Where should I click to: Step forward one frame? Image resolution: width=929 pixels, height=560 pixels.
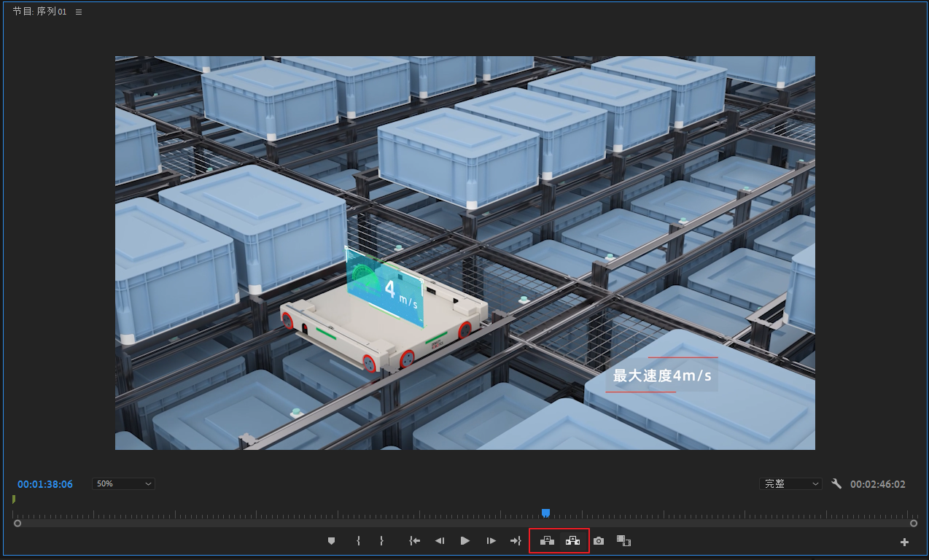491,541
